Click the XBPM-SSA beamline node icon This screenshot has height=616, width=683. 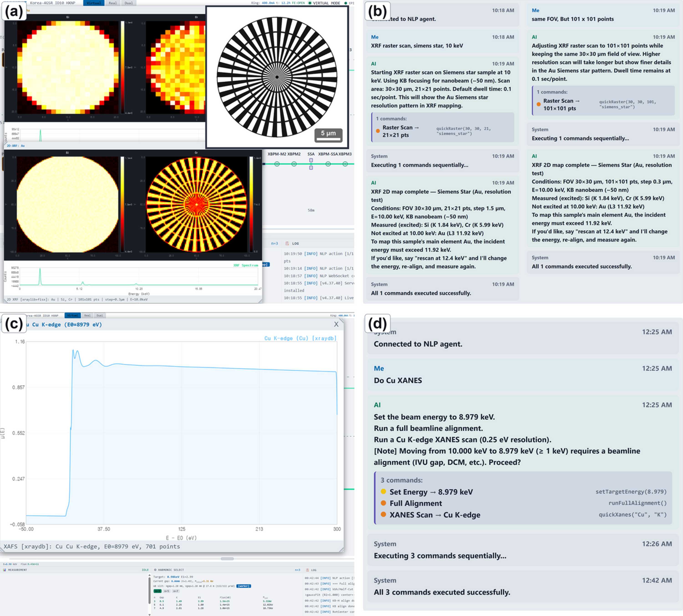click(328, 164)
